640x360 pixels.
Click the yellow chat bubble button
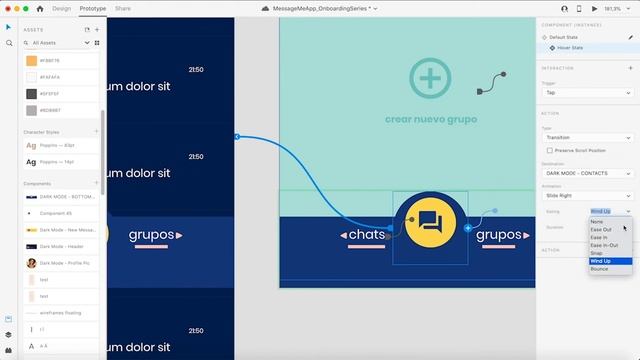pos(430,223)
